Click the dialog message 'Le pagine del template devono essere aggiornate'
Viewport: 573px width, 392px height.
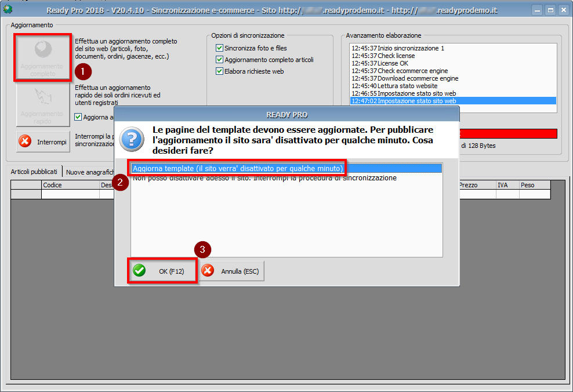pos(293,140)
